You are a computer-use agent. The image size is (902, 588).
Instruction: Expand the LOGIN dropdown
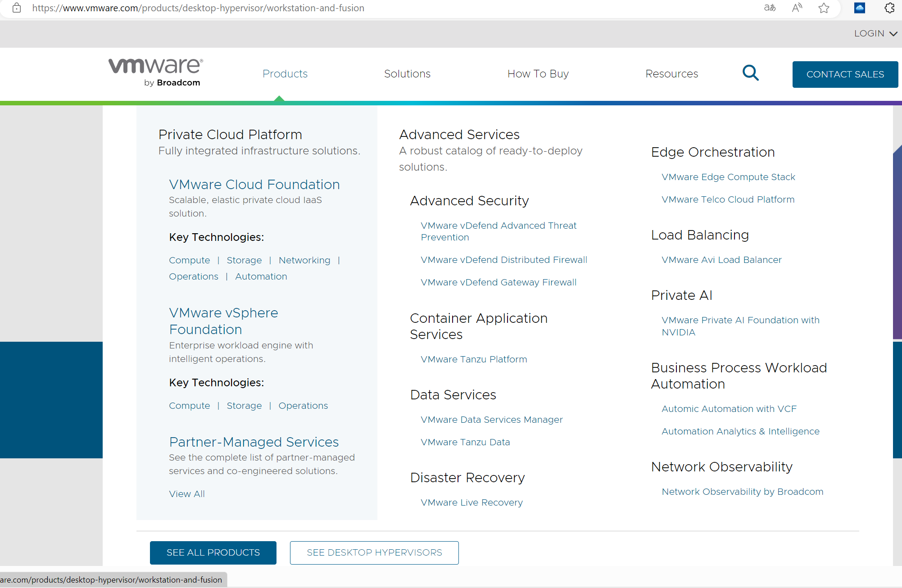(x=874, y=33)
